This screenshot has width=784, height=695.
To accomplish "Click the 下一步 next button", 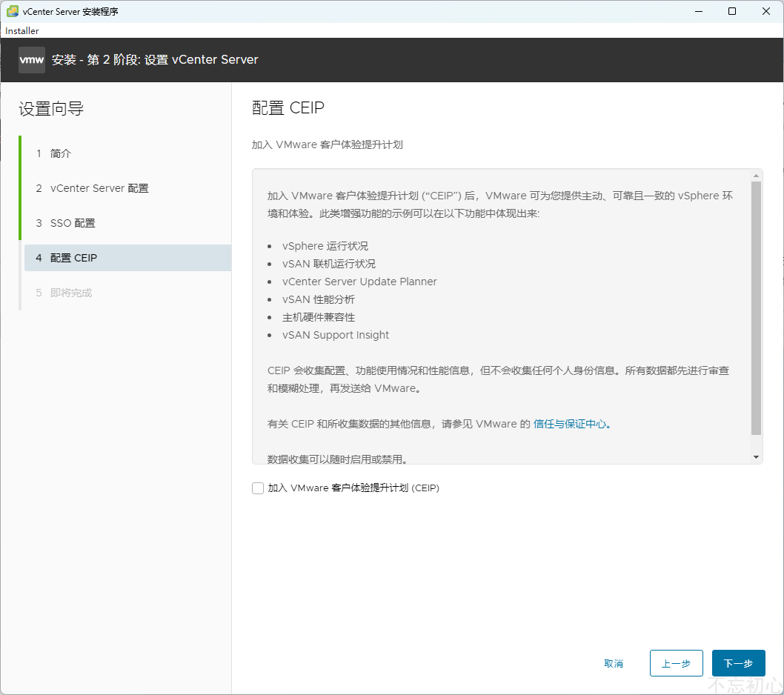I will click(x=739, y=663).
